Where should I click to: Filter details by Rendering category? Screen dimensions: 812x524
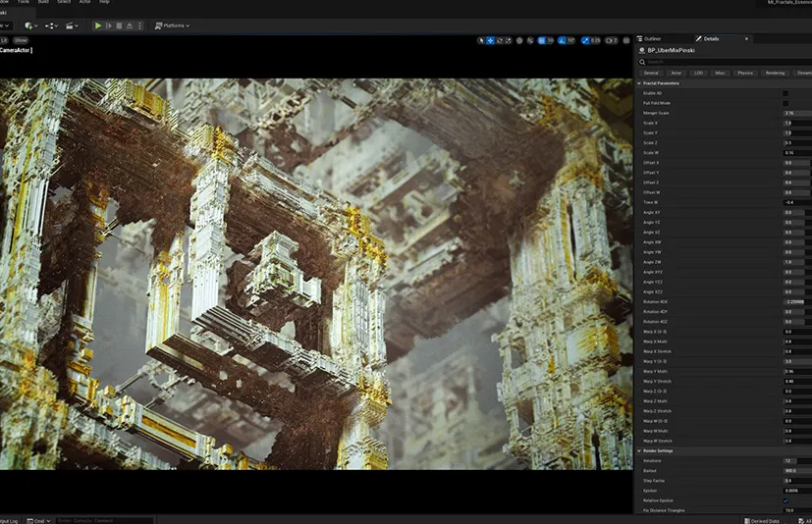[776, 73]
